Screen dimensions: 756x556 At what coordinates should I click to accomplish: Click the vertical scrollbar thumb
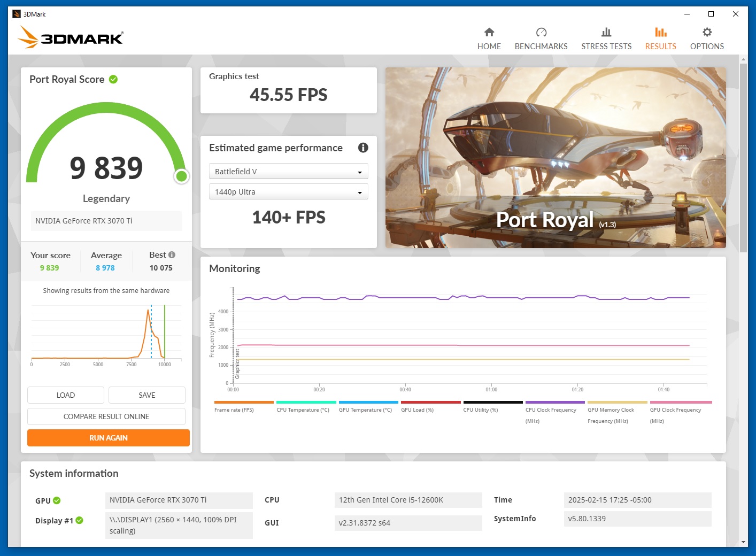743,158
